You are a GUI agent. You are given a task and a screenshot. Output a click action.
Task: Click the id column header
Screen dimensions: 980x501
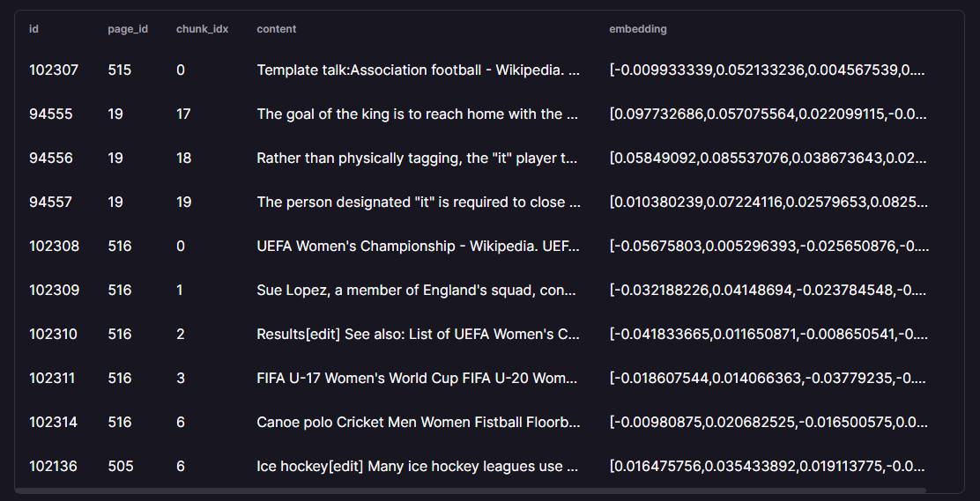click(x=33, y=29)
